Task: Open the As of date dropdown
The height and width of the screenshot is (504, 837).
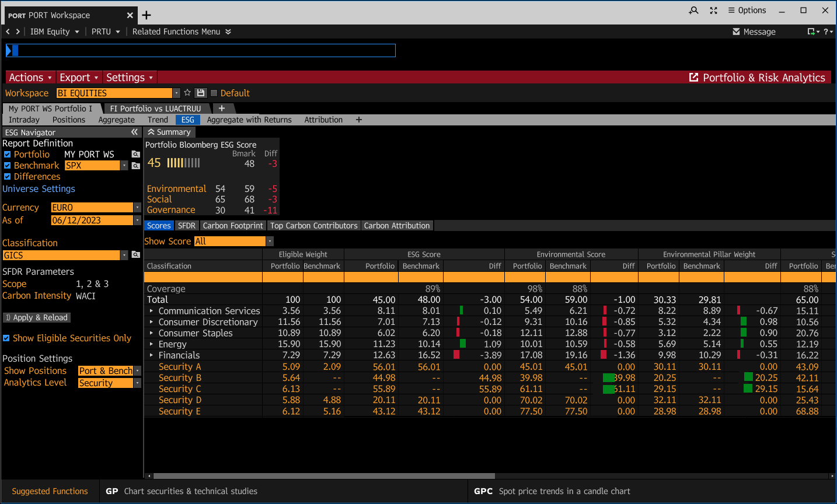Action: tap(137, 220)
